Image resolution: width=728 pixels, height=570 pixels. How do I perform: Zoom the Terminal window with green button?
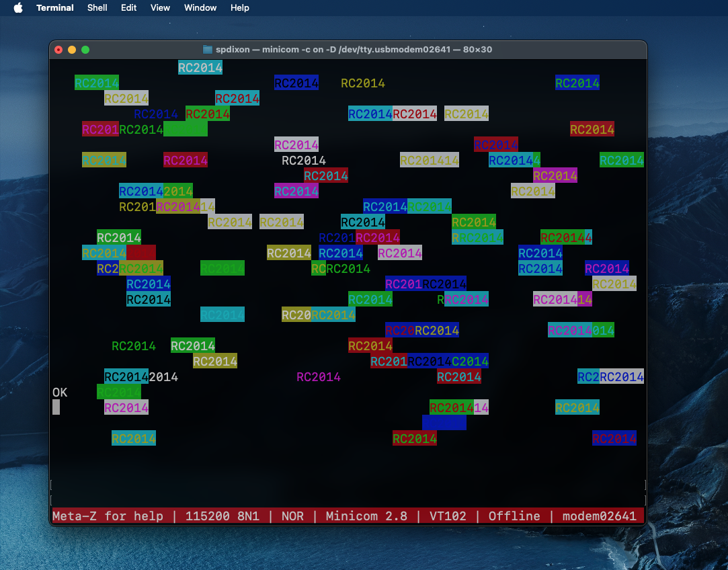85,50
